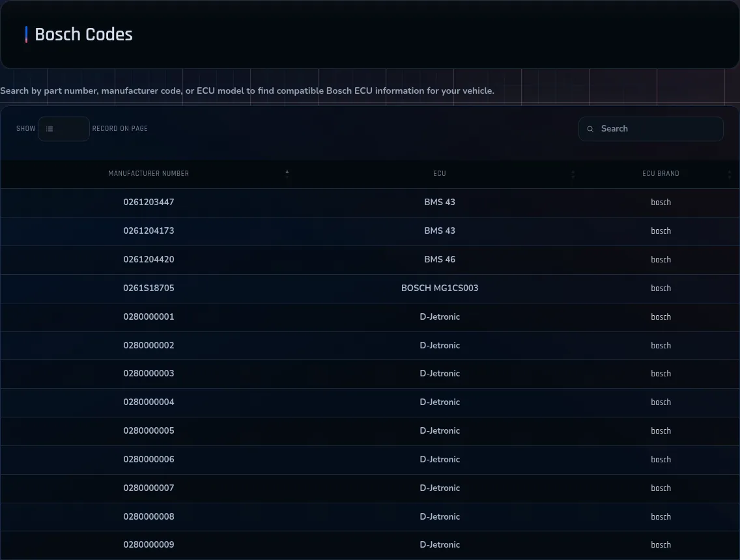Select manufacturer number 0280000008
The width and height of the screenshot is (740, 560).
tap(149, 516)
